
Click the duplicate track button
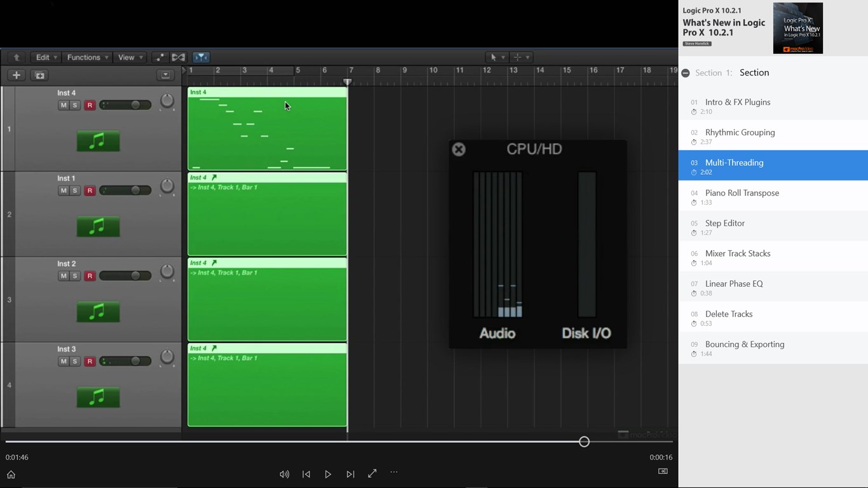pyautogui.click(x=39, y=75)
